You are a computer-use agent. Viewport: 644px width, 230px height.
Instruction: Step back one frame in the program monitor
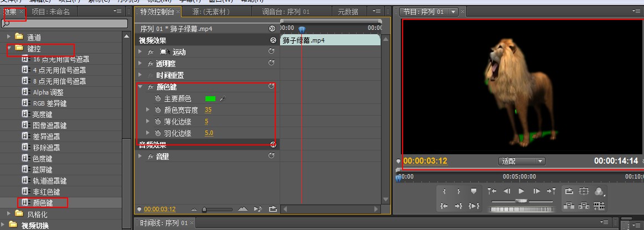pos(507,191)
